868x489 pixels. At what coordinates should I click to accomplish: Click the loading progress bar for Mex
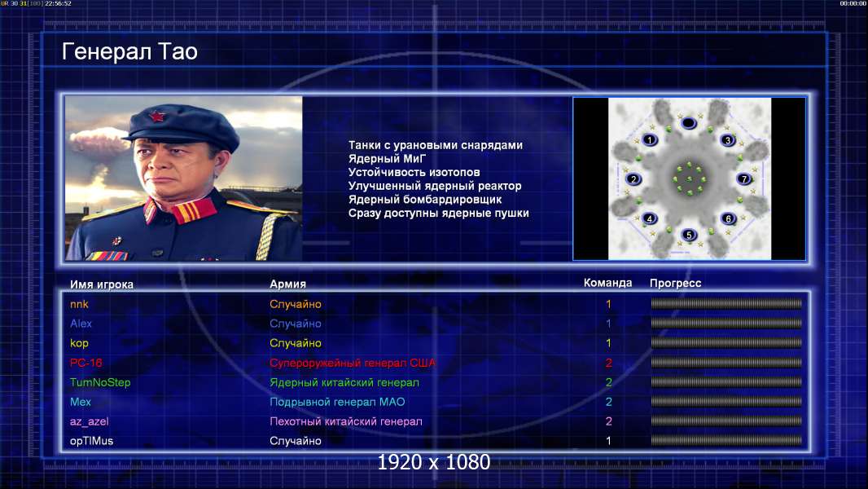pyautogui.click(x=726, y=402)
